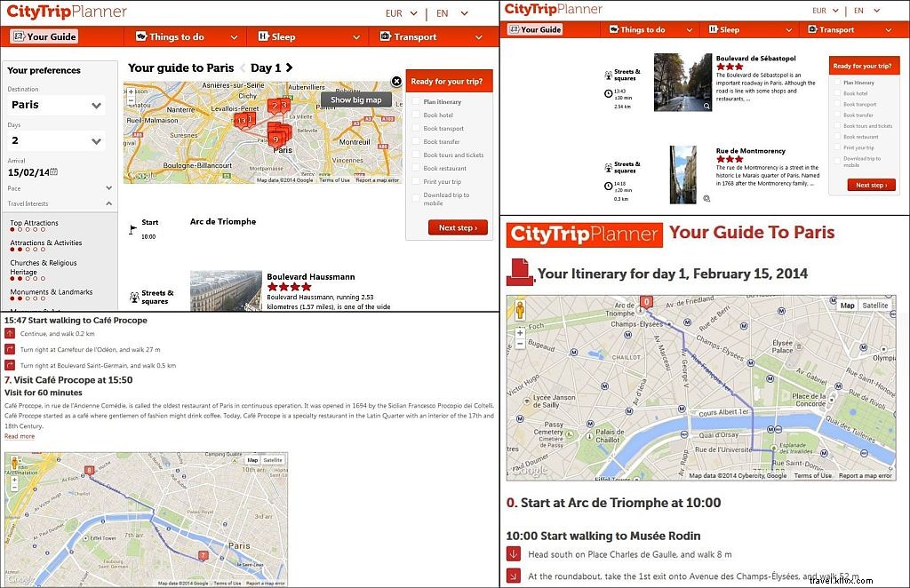Open the EUR currency dropdown in the top-left screenshot
Viewport: 910px width, 588px height.
402,12
